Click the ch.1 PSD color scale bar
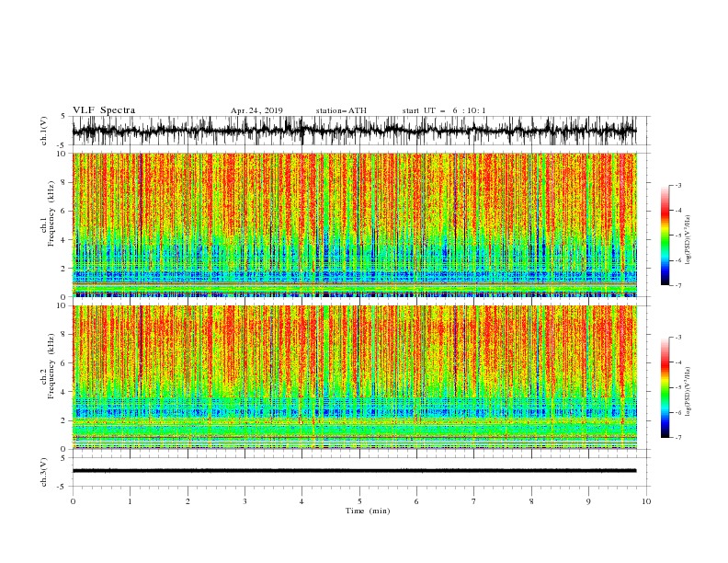Viewport: 728px width, 563px height. (665, 236)
